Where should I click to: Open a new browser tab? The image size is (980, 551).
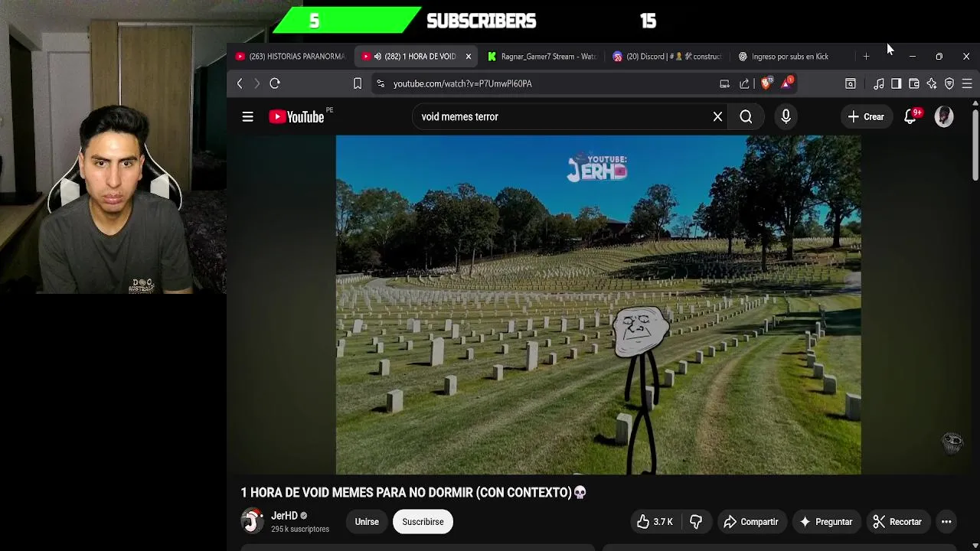tap(866, 57)
